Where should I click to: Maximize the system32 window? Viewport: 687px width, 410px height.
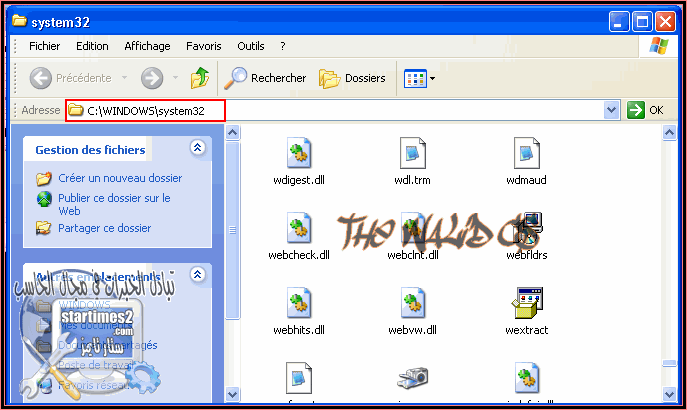pos(642,21)
